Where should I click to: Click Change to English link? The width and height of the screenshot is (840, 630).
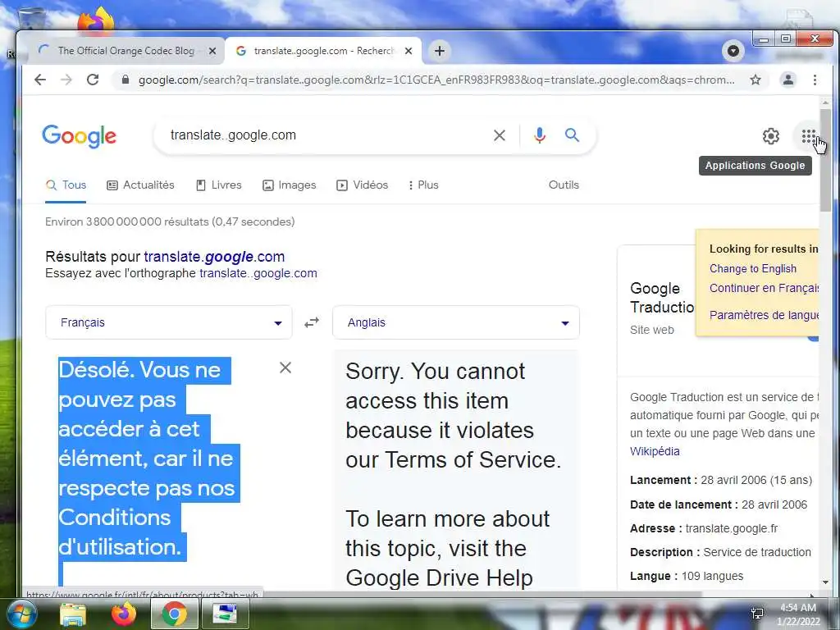(x=753, y=268)
